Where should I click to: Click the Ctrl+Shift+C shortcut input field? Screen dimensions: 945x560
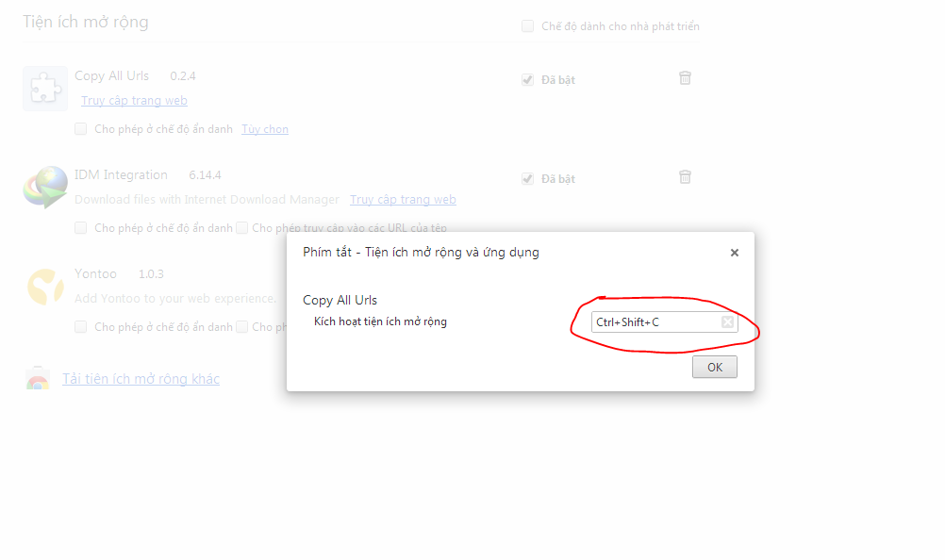(x=664, y=322)
